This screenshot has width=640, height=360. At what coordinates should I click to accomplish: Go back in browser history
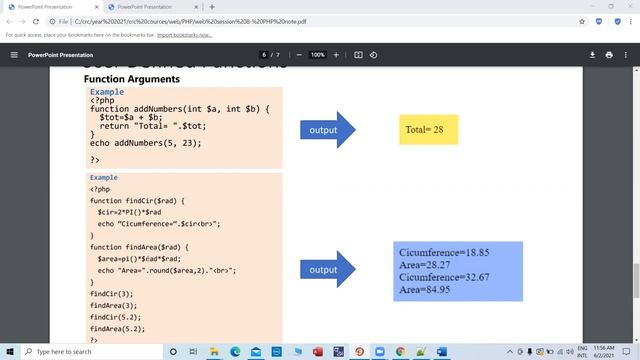[x=9, y=22]
